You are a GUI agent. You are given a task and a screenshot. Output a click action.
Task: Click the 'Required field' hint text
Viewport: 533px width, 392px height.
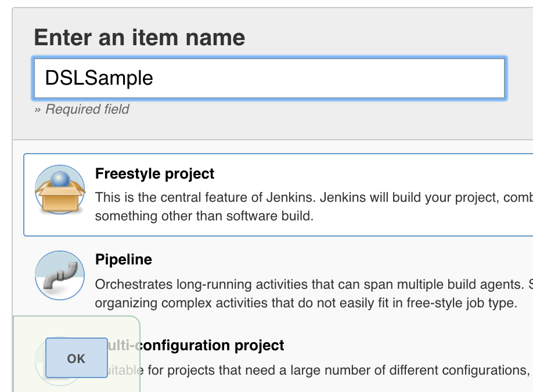[82, 109]
